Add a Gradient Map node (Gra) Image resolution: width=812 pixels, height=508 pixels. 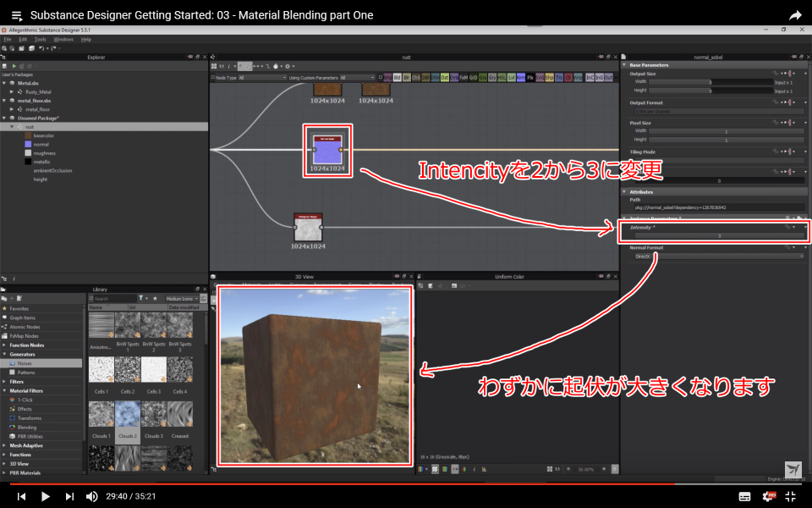pos(483,77)
